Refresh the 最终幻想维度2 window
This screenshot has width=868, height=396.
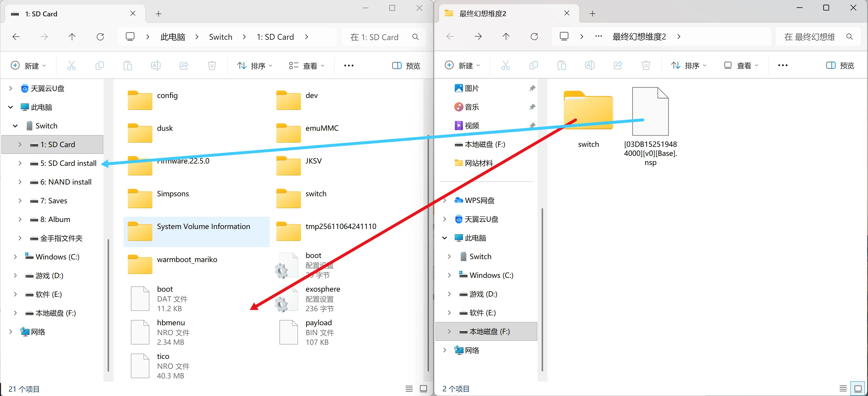point(534,36)
